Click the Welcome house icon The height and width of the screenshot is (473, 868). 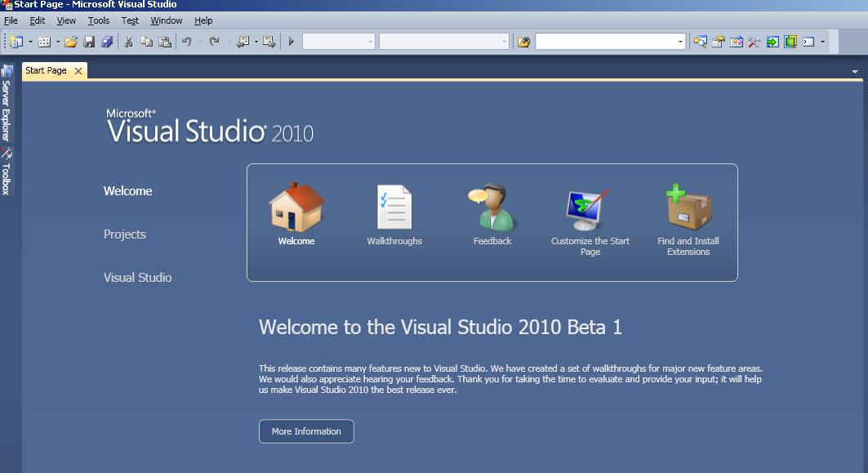(x=296, y=207)
